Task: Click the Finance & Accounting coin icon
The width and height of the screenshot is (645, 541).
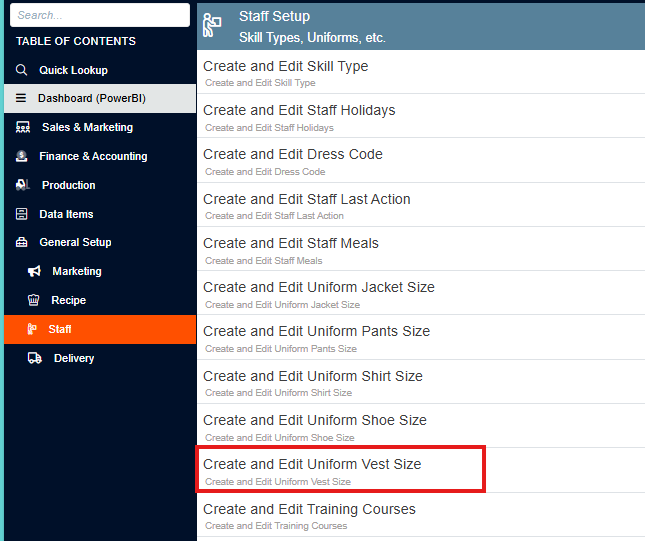Action: click(21, 156)
